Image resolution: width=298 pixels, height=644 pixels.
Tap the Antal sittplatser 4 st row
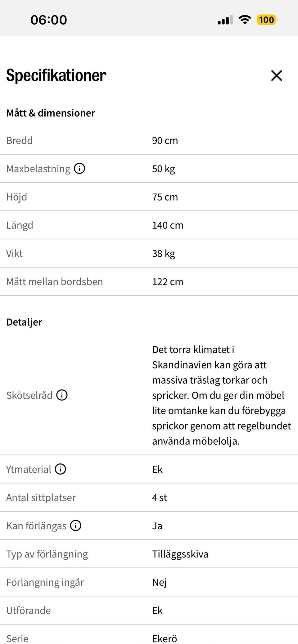(149, 497)
